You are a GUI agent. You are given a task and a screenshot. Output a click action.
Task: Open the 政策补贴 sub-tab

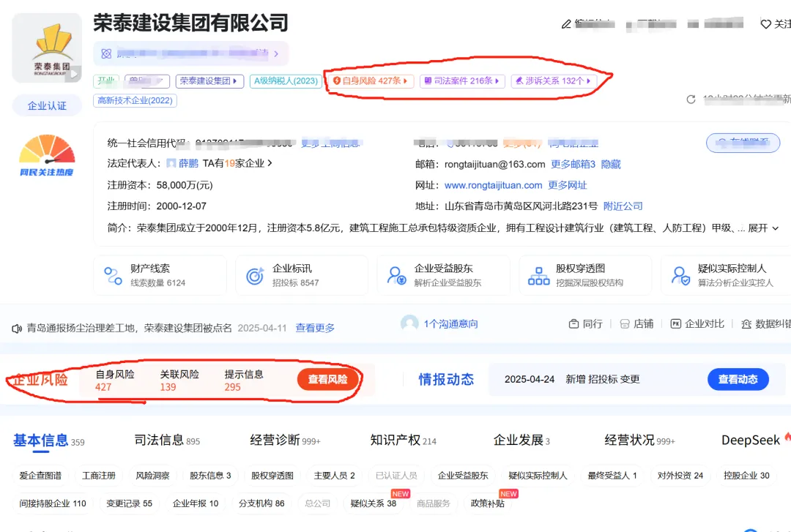pyautogui.click(x=488, y=503)
